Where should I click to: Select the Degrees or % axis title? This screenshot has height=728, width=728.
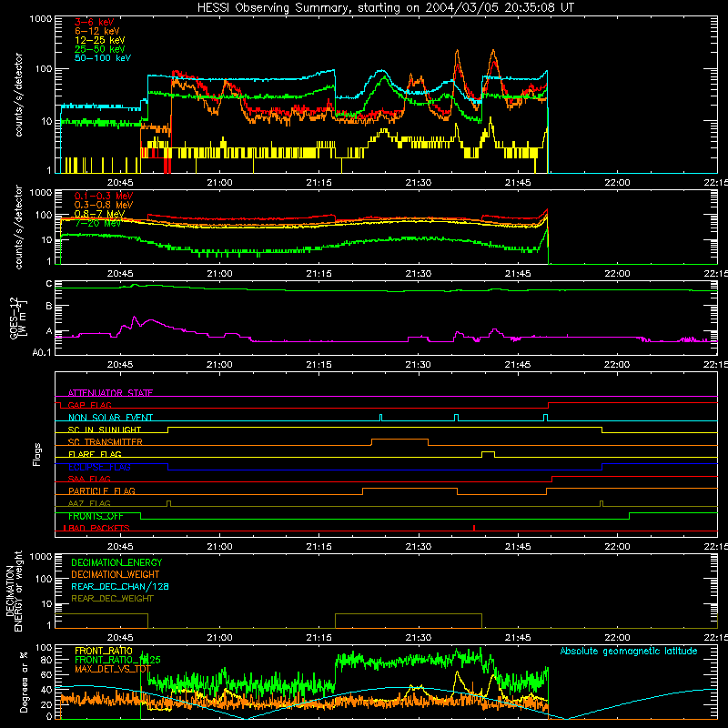[x=24, y=682]
